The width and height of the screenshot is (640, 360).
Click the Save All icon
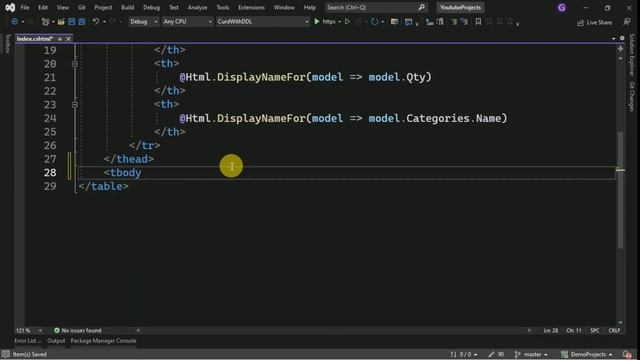82,22
